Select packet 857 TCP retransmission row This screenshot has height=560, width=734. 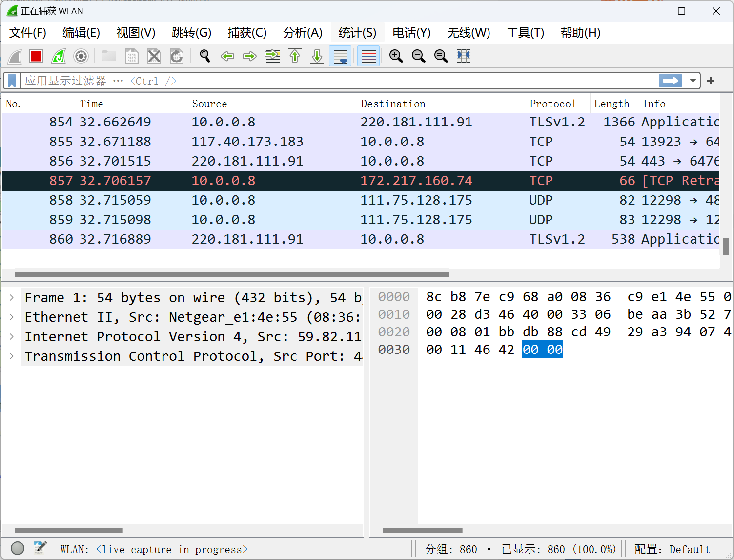point(361,181)
